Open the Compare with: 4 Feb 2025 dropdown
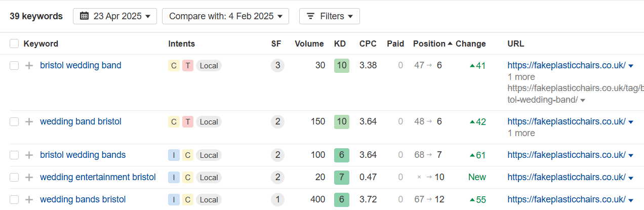The width and height of the screenshot is (644, 210). click(x=225, y=16)
